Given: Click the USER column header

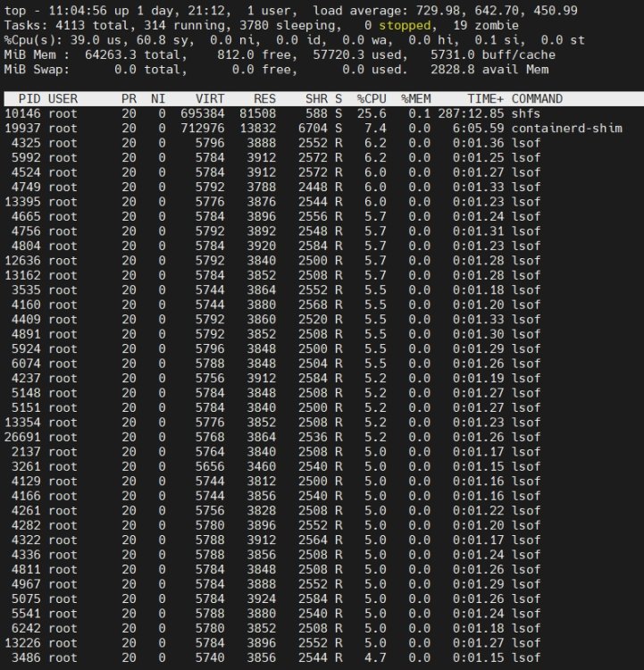Looking at the screenshot, I should pos(63,98).
